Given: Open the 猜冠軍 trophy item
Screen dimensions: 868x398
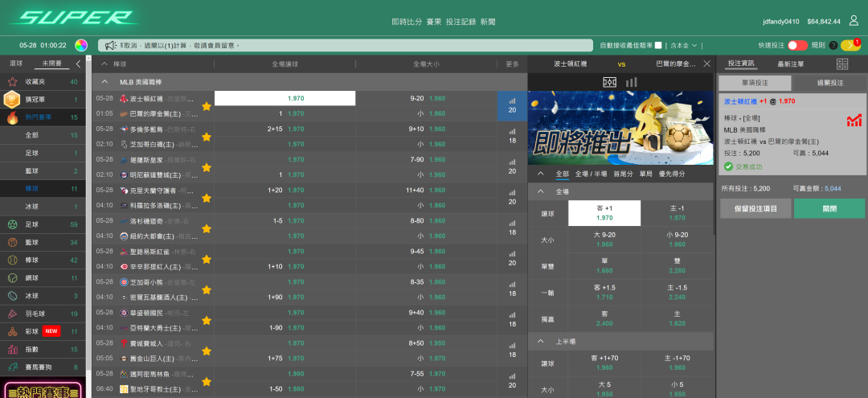Looking at the screenshot, I should click(x=43, y=100).
